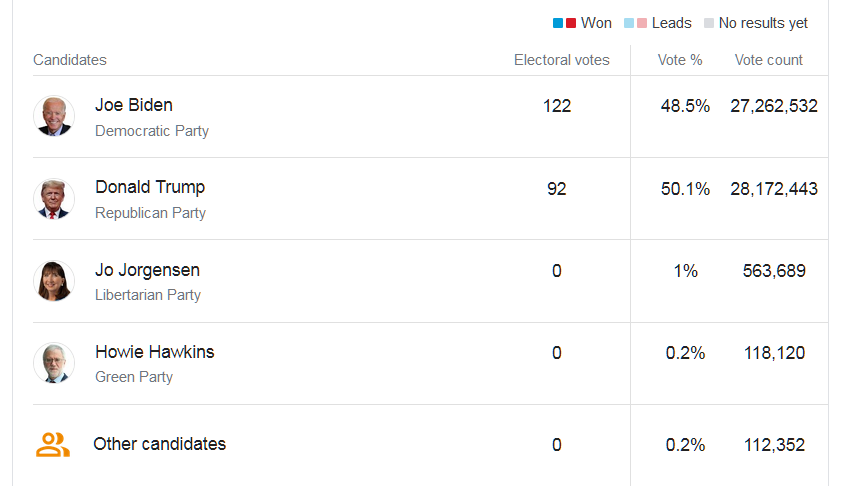The image size is (849, 486).
Task: Select the Donald Trump name link
Action: coord(150,187)
